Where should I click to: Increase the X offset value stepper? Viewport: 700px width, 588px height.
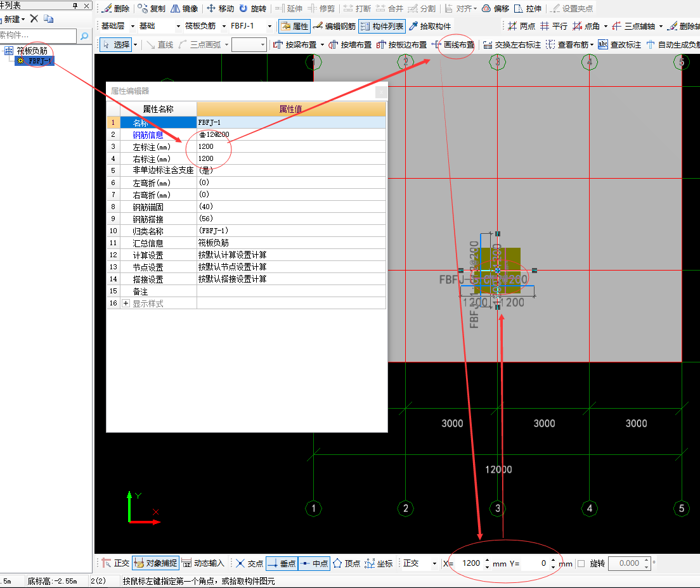pos(487,560)
